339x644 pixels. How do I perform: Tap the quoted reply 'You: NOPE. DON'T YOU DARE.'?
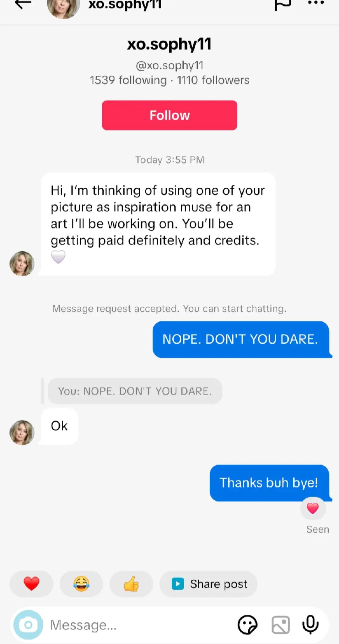[x=135, y=391]
